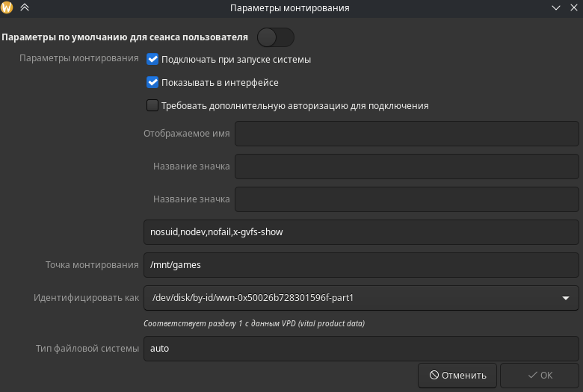Click the nosuid,nodev,nofail options field
Image resolution: width=583 pixels, height=392 pixels.
[362, 232]
